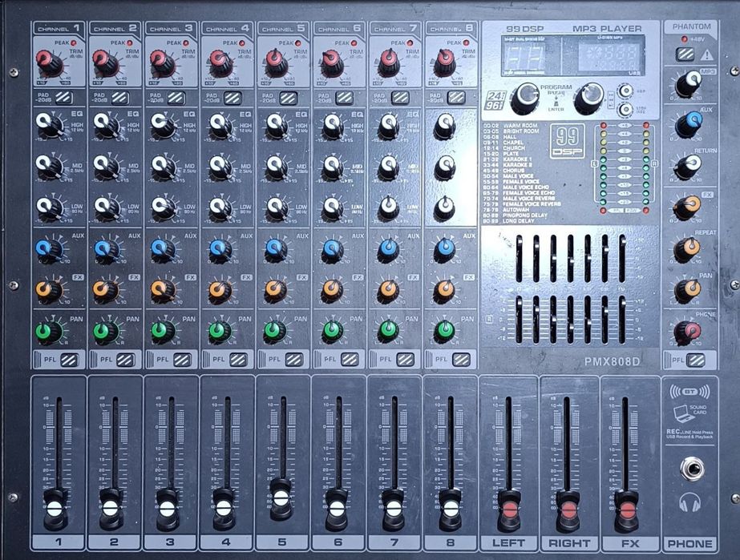Click the laptop sound card icon
Viewport: 740px width, 560px height.
click(683, 413)
